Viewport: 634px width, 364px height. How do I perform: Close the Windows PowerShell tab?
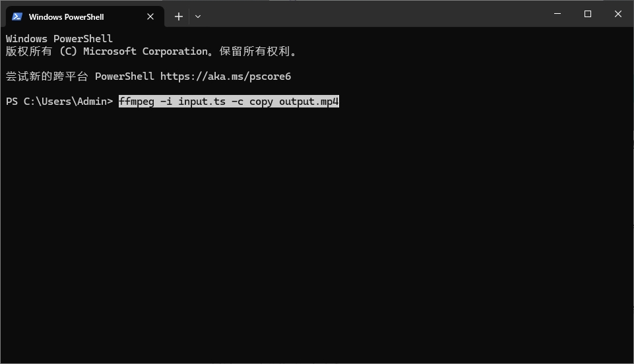[x=150, y=16]
